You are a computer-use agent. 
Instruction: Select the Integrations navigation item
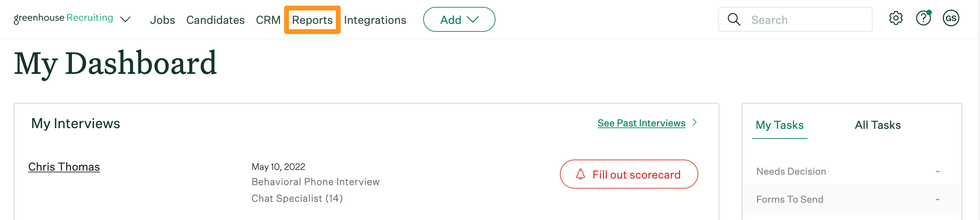375,20
